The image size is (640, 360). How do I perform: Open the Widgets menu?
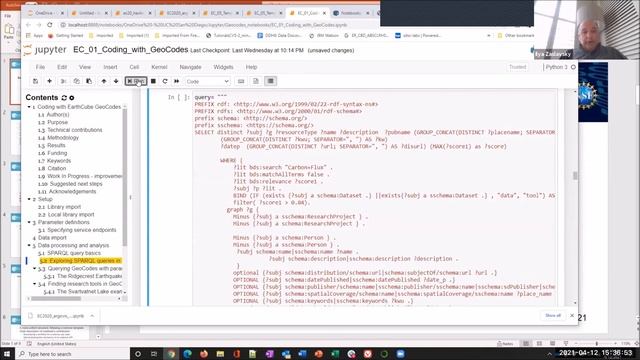223,67
